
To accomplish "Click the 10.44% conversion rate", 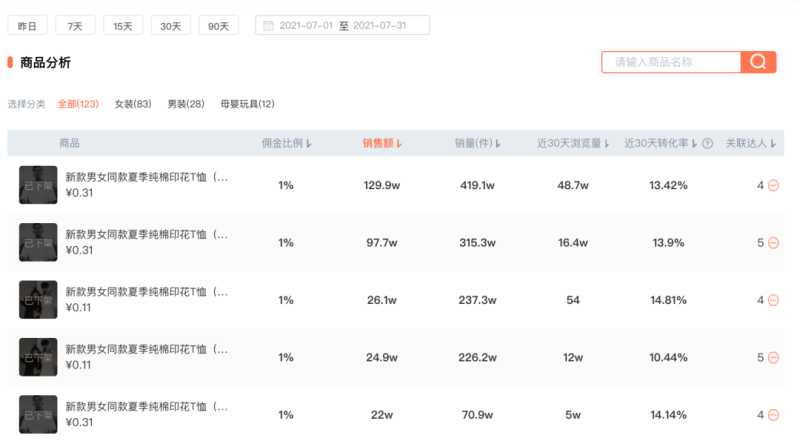I will coord(668,358).
